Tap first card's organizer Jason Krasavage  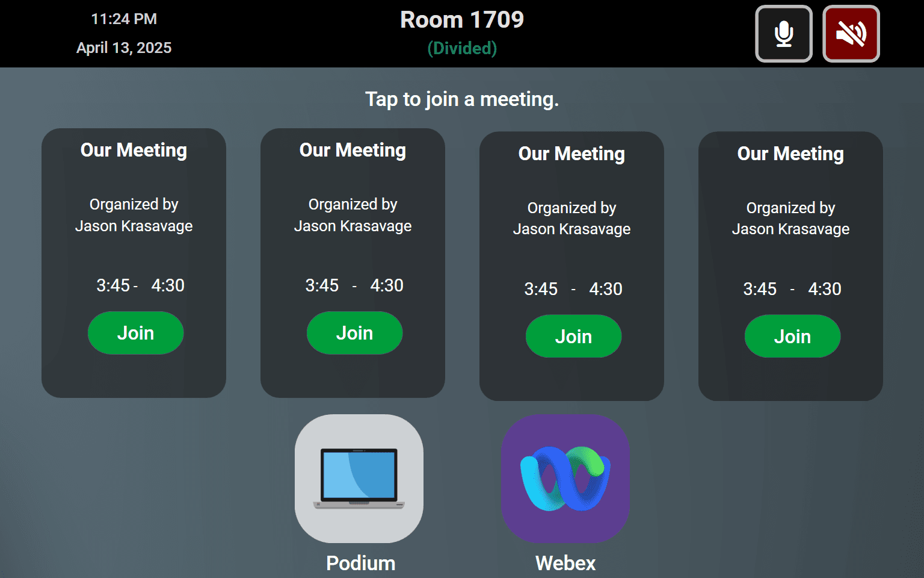coord(134,226)
